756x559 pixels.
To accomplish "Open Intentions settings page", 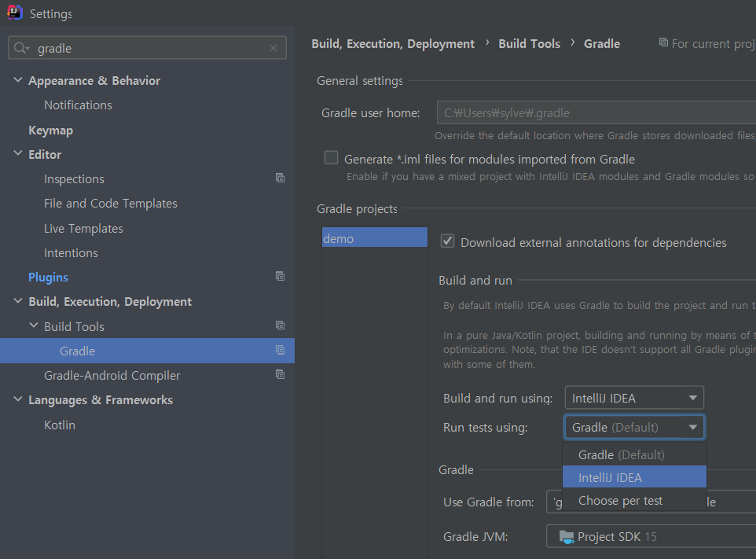I will tap(71, 252).
